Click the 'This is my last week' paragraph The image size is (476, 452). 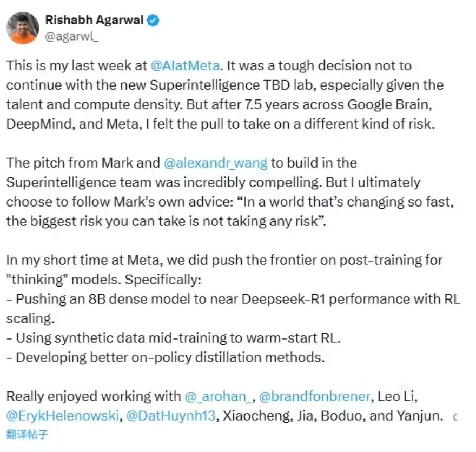pos(225,95)
